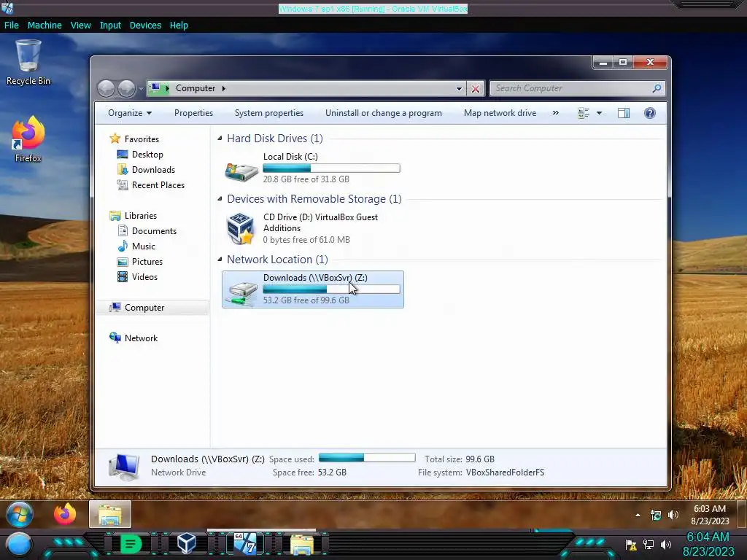Select the Downloads (Z:) network drive icon
This screenshot has width=747, height=560.
point(242,293)
